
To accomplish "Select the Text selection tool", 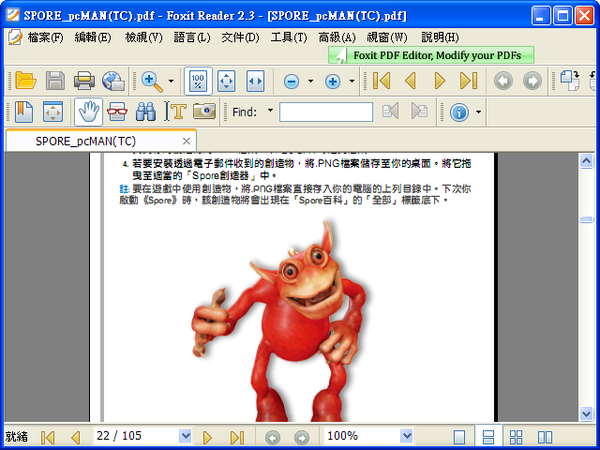I will [x=175, y=111].
